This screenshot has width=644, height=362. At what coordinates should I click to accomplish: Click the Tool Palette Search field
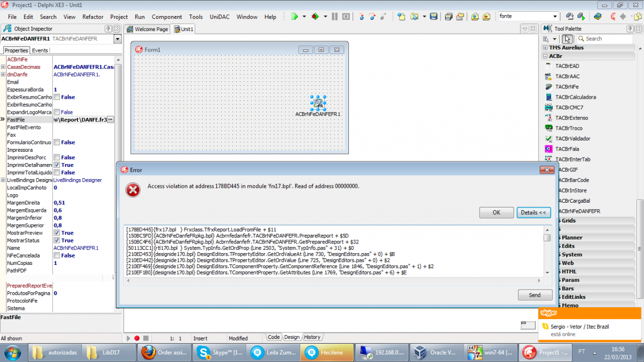(x=604, y=39)
